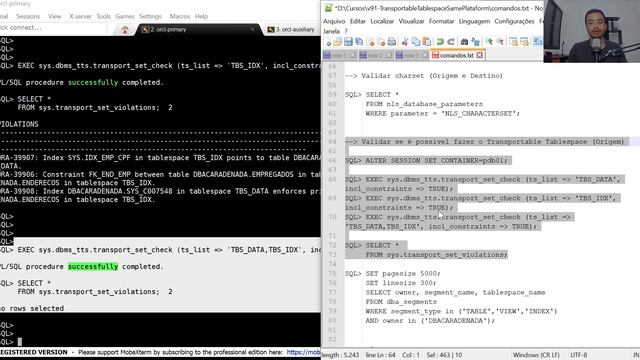Open the Games menu
Image resolution: width=640 pixels, height=360 pixels.
click(124, 16)
